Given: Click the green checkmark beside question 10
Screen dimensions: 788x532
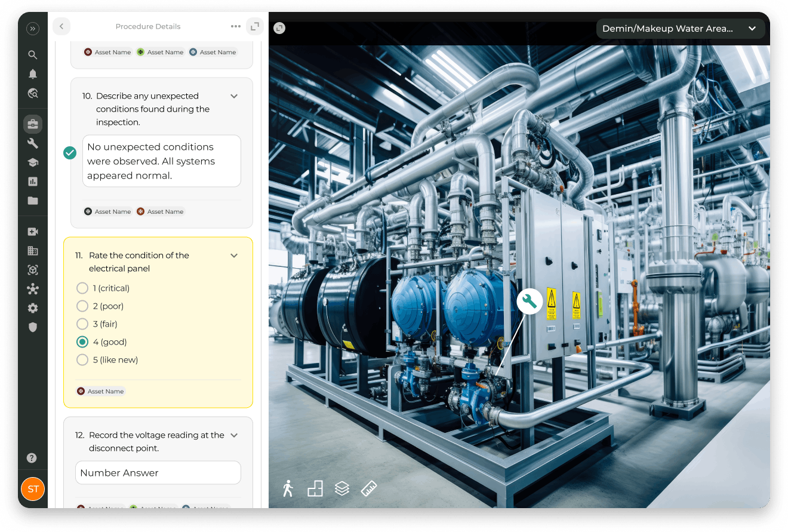Looking at the screenshot, I should tap(70, 153).
